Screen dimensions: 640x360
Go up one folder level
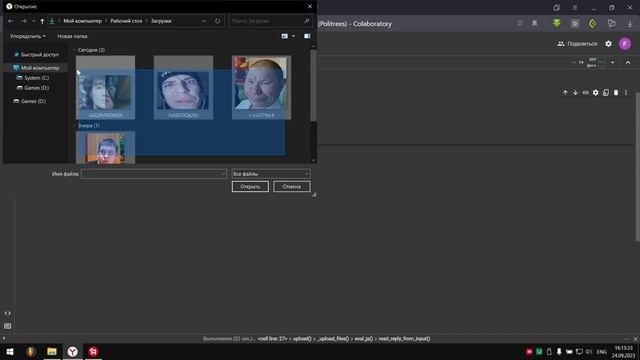(42, 21)
